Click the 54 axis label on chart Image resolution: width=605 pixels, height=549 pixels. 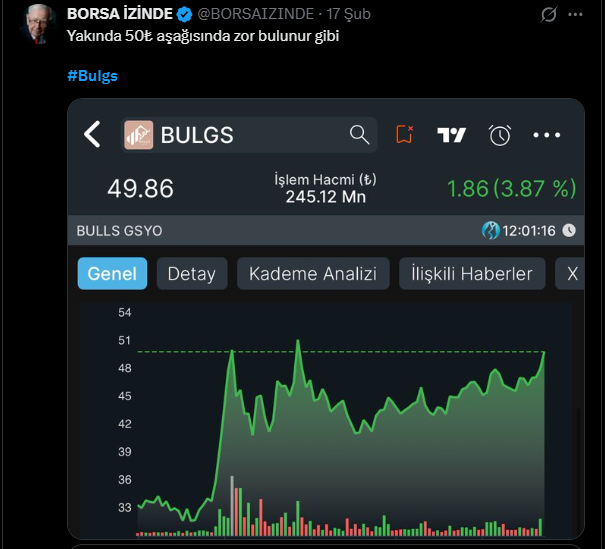pyautogui.click(x=125, y=313)
